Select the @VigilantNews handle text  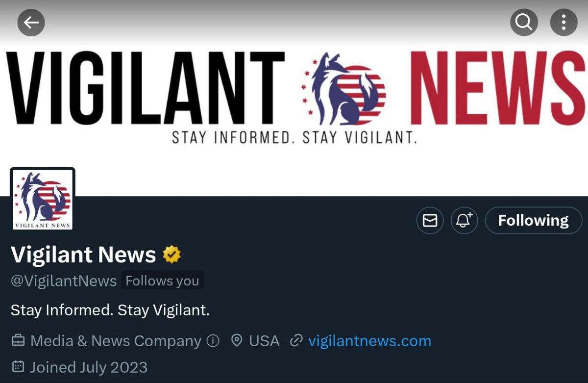pos(64,281)
